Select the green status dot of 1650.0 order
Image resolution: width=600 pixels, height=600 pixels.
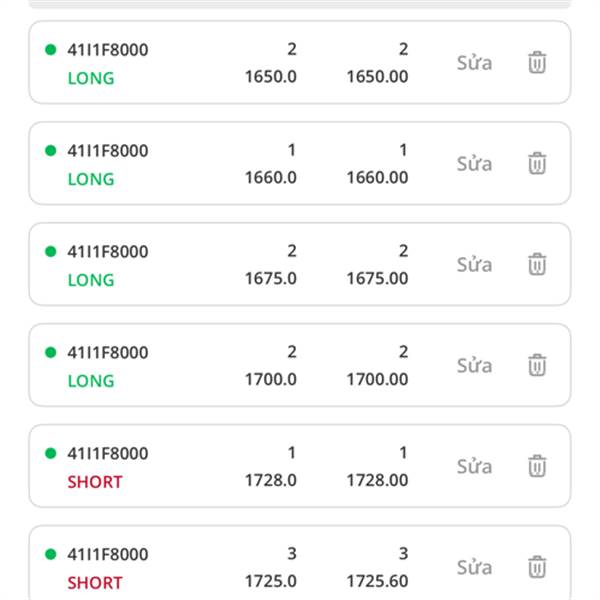click(x=51, y=50)
